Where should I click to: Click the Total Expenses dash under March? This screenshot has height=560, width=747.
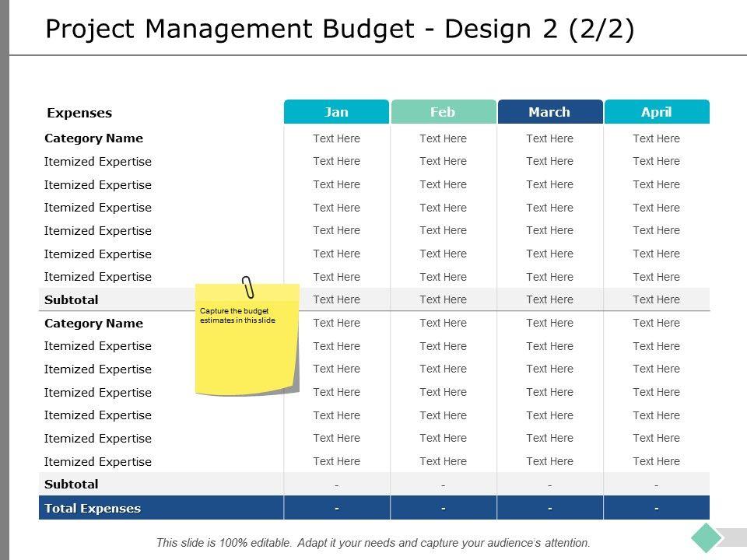(x=549, y=509)
